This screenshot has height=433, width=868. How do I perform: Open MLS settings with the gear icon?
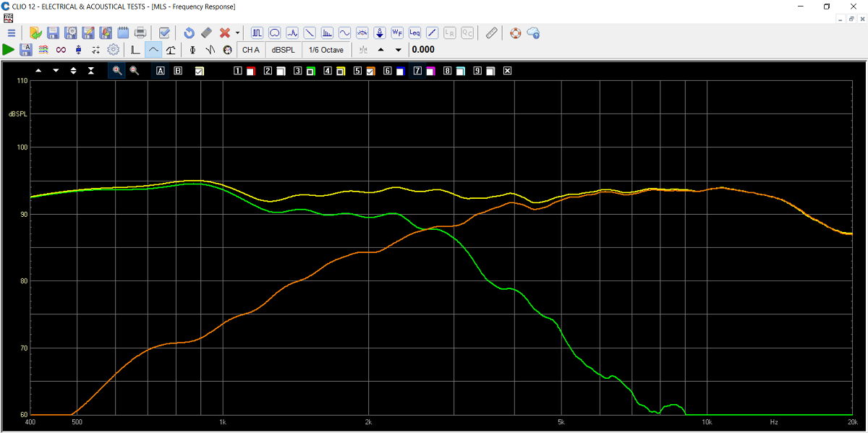click(x=114, y=50)
